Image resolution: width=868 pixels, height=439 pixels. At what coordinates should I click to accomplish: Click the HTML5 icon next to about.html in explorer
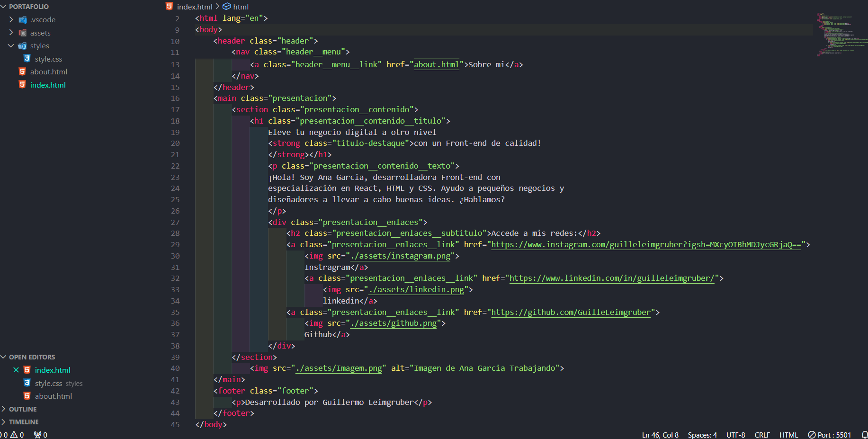click(x=22, y=72)
